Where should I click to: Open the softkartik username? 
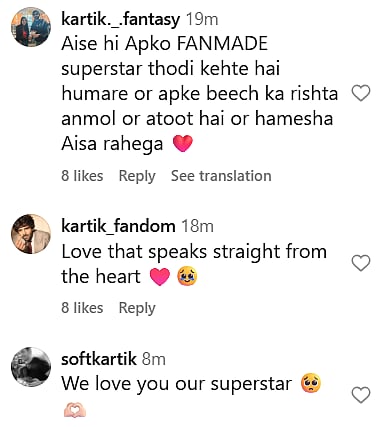[x=99, y=359]
